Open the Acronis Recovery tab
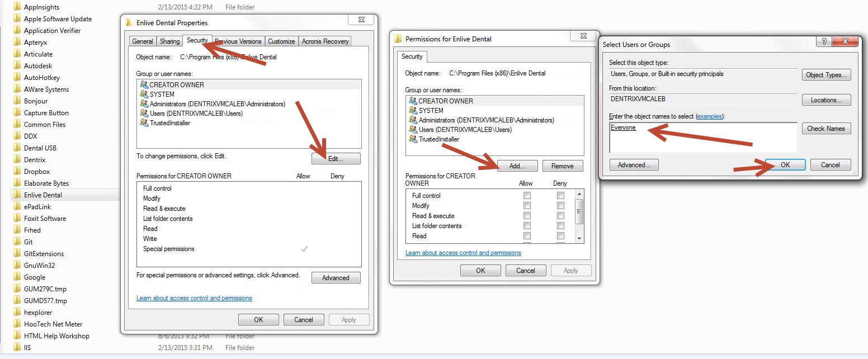 tap(325, 41)
